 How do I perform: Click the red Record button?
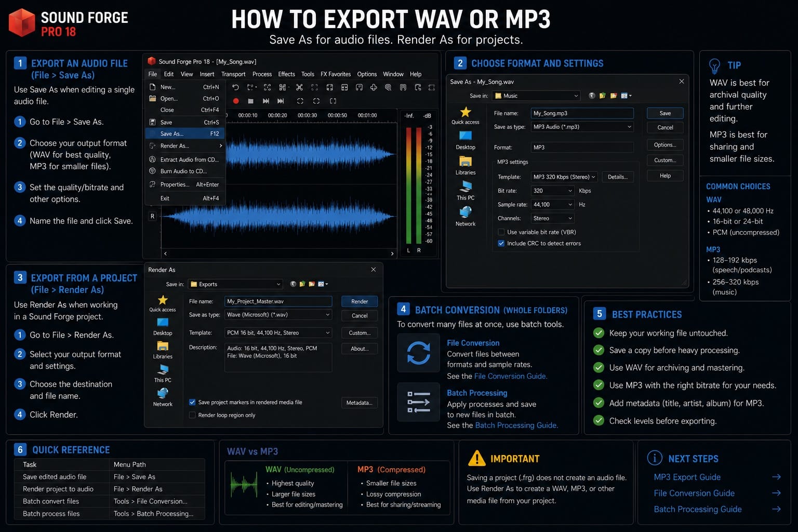point(236,101)
